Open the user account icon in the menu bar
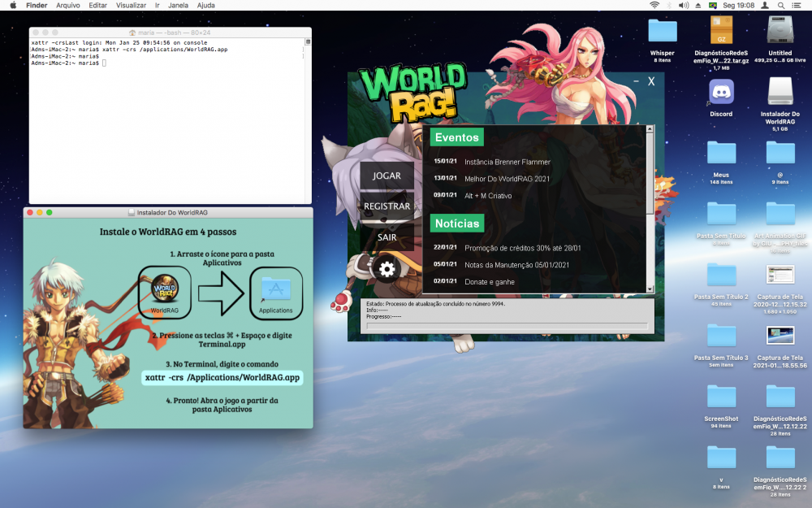 (x=765, y=5)
